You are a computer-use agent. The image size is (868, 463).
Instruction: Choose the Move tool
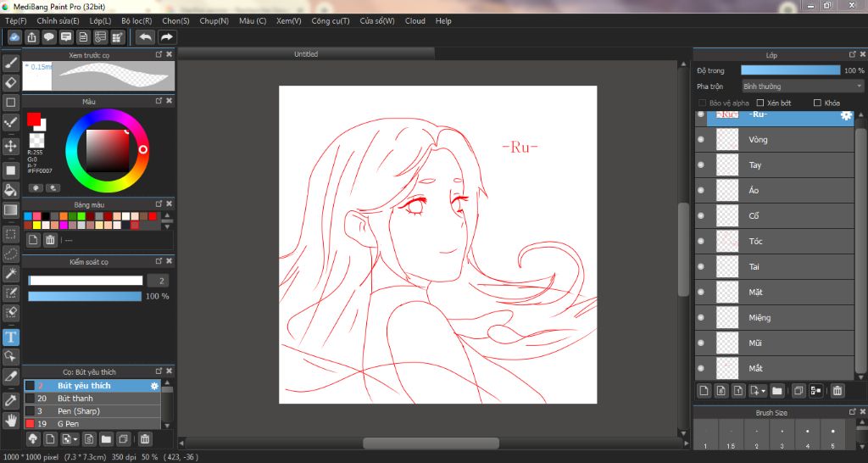tap(11, 146)
